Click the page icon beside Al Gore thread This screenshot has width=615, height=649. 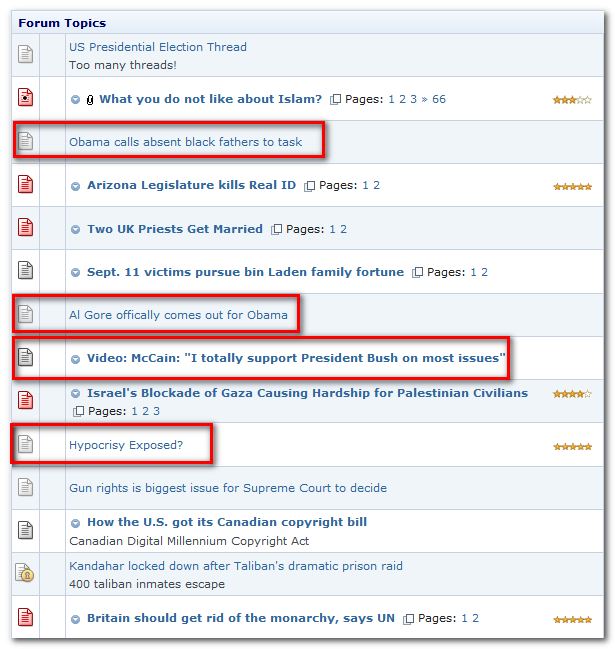[25, 314]
